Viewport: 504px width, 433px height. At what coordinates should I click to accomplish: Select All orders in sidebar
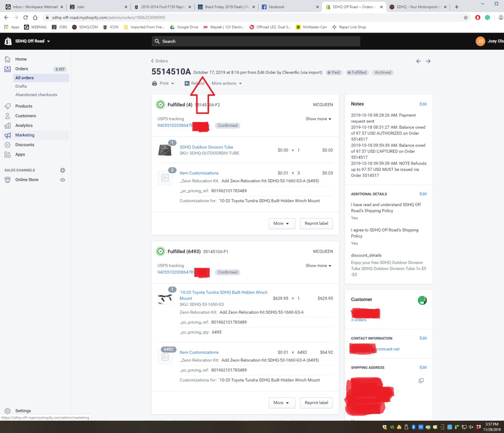(41, 78)
